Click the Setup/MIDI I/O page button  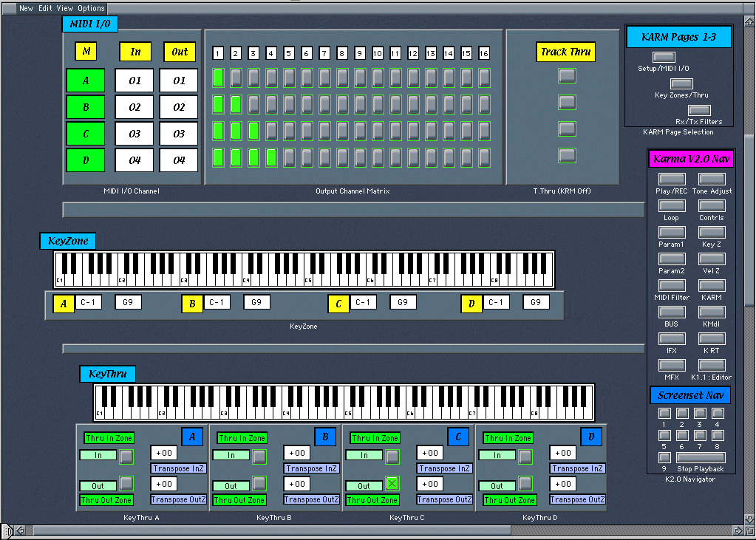point(663,57)
